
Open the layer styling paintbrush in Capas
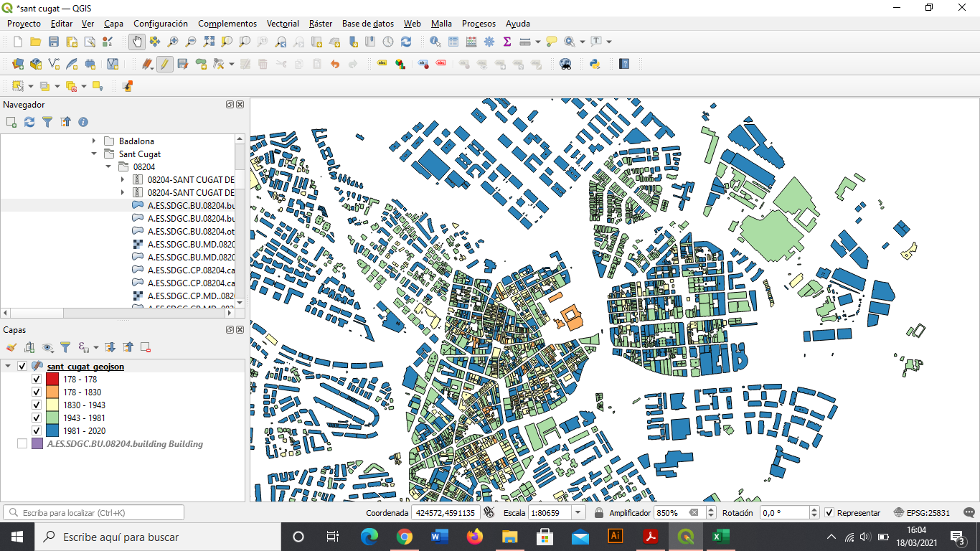pyautogui.click(x=11, y=347)
